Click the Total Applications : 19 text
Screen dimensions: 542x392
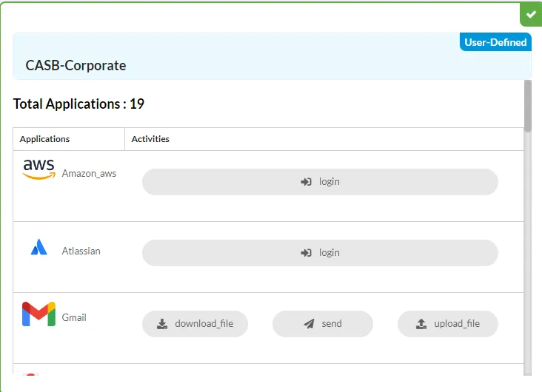coord(78,104)
